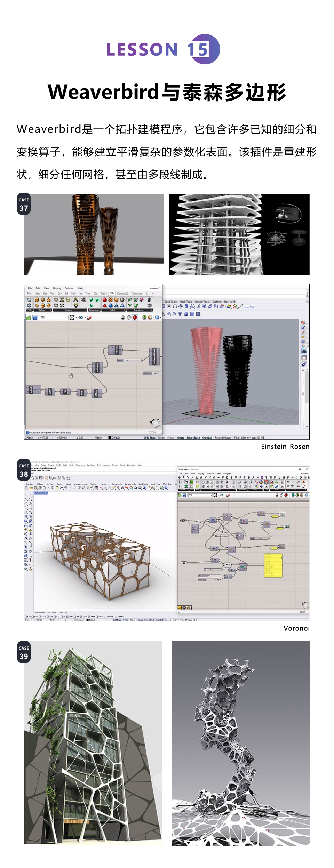Click the save icon in upper Grasshopper canvas toolbar
Viewport: 334px width, 868px height.
click(35, 318)
